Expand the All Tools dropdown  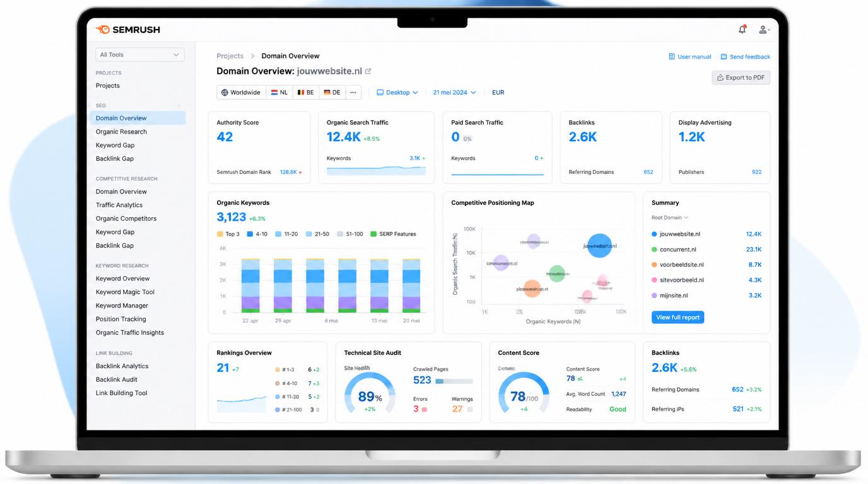[x=140, y=55]
